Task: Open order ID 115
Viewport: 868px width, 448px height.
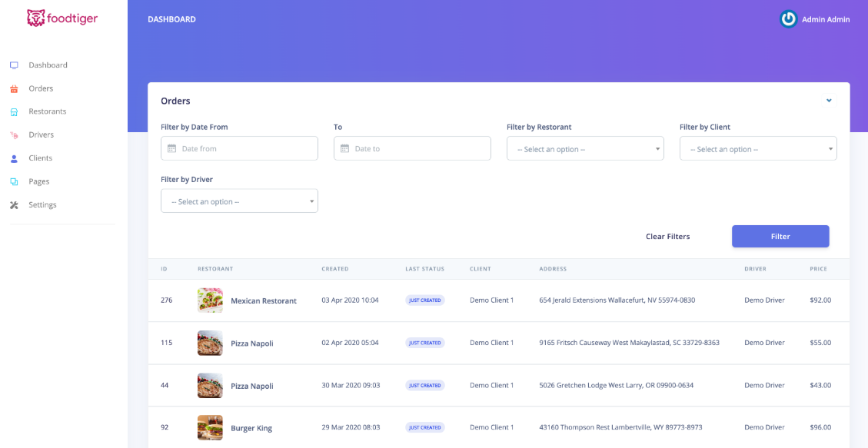Action: tap(166, 343)
